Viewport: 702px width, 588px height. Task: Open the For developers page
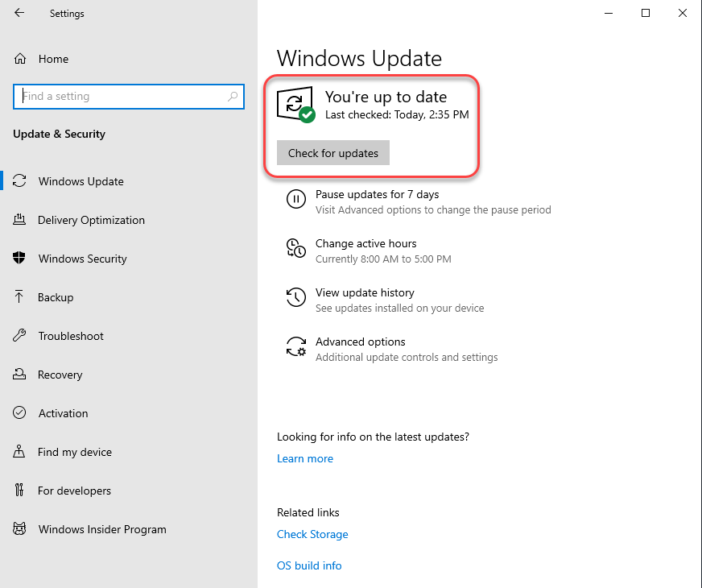click(74, 491)
